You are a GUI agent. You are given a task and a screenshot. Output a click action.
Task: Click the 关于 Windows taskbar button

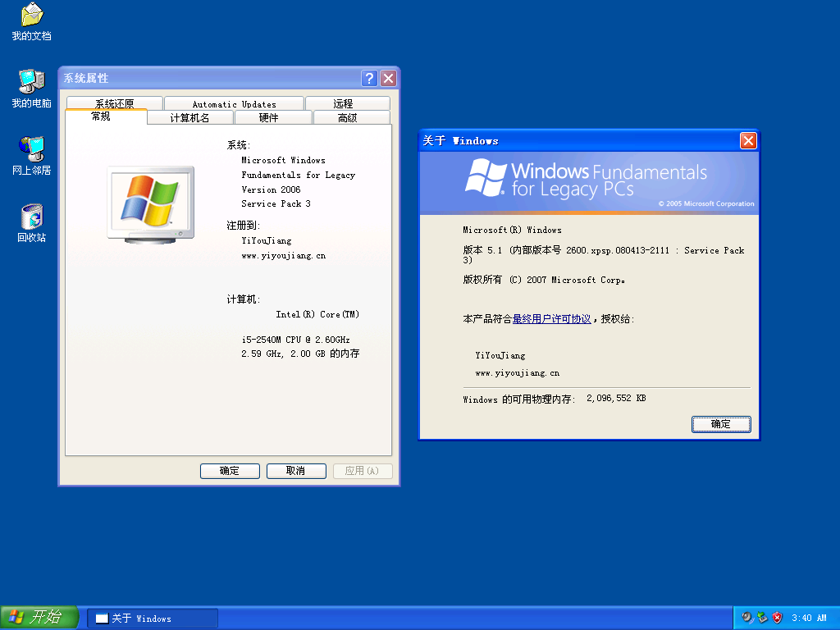(153, 619)
